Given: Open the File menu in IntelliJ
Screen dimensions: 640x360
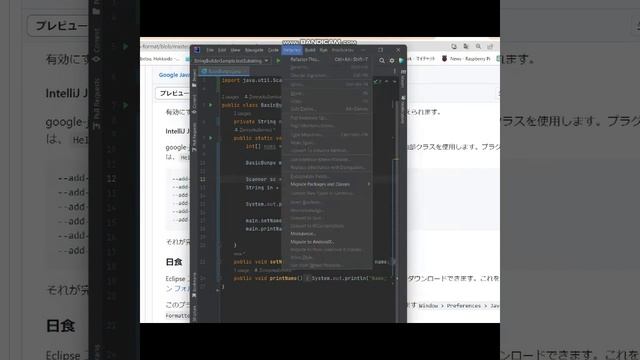Looking at the screenshot, I should pos(210,50).
